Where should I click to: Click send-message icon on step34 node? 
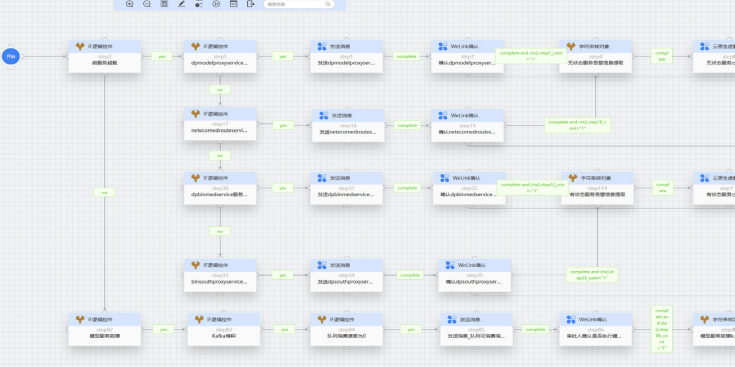tap(322, 265)
